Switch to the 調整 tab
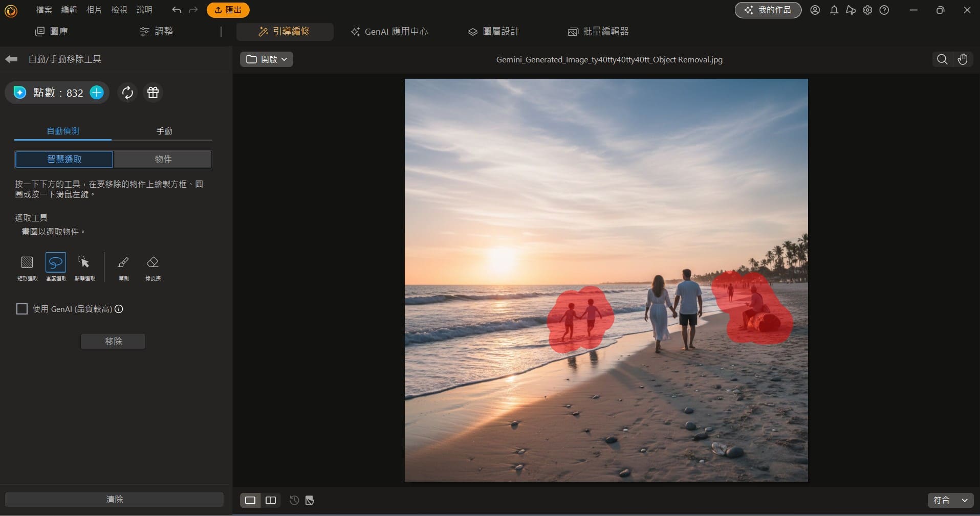980x516 pixels. coord(156,32)
